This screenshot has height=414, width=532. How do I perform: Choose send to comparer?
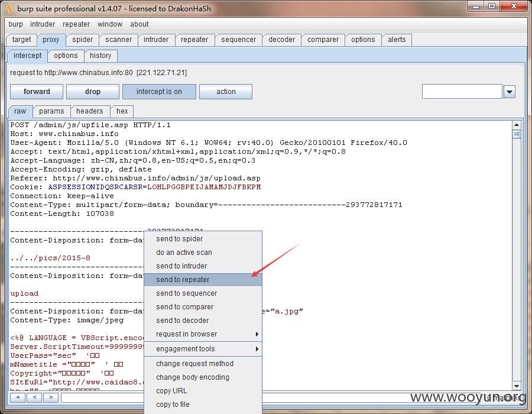click(x=203, y=307)
